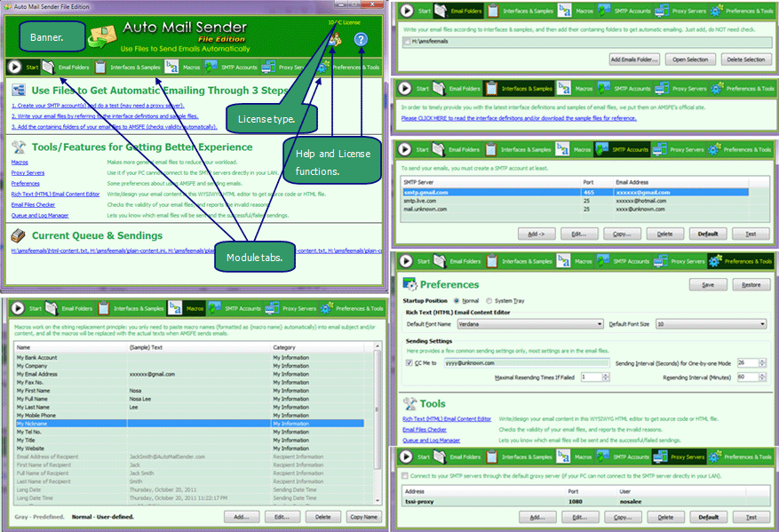The width and height of the screenshot is (779, 532).
Task: Click the CC Me to email address field
Action: [527, 363]
